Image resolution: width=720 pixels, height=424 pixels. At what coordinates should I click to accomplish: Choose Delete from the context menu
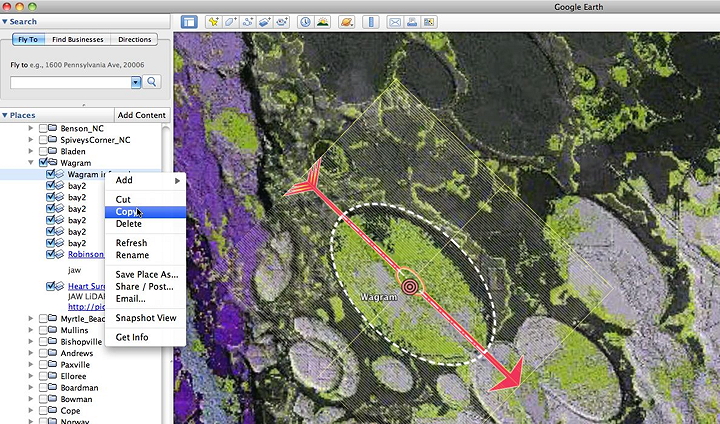point(128,224)
